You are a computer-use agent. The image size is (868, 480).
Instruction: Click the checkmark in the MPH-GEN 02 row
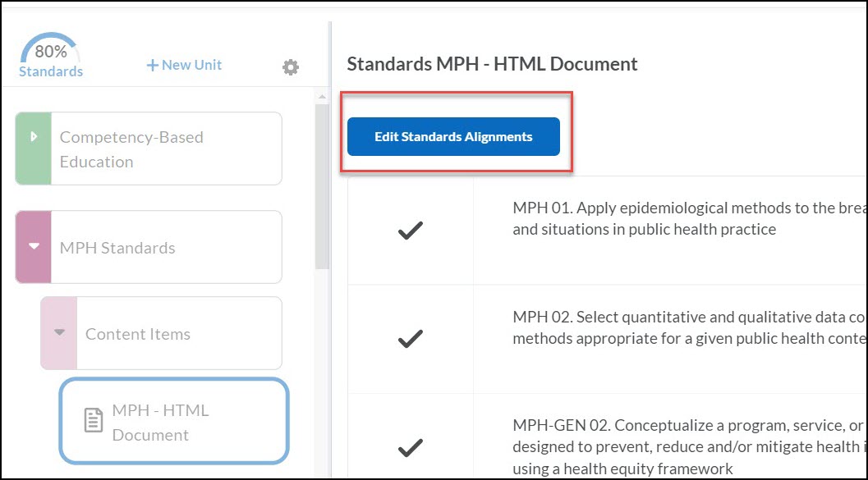411,447
